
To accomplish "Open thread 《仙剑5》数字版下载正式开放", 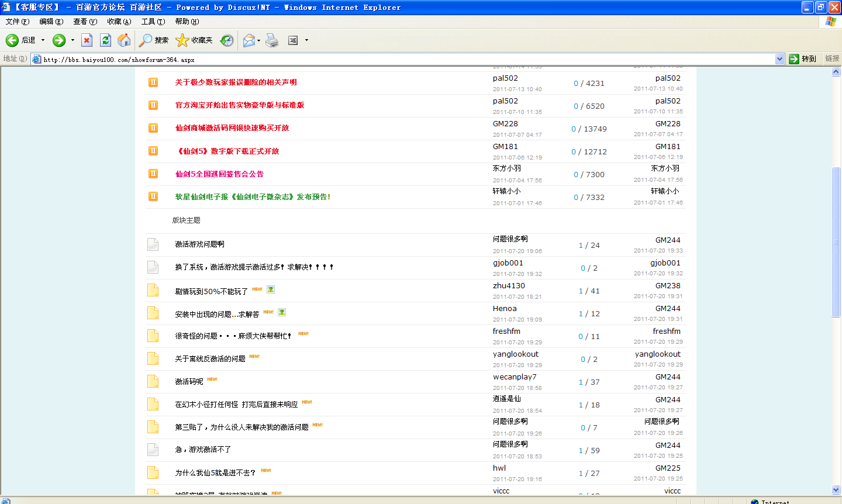I will [x=227, y=151].
